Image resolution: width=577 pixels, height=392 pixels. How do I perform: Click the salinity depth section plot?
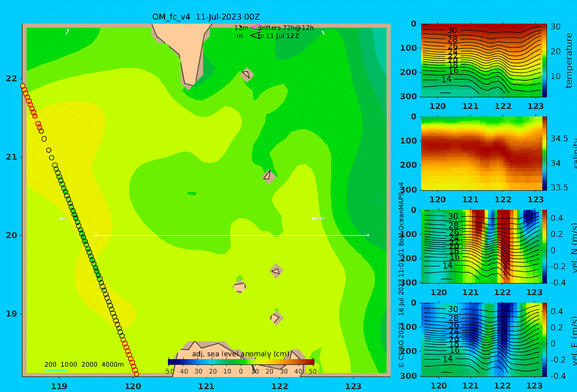(x=481, y=153)
